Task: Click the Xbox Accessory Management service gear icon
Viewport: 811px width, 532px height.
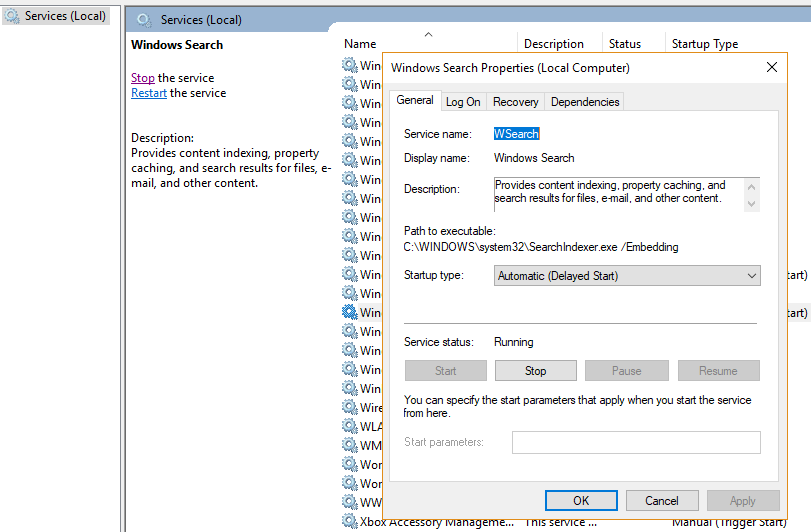Action: point(350,521)
